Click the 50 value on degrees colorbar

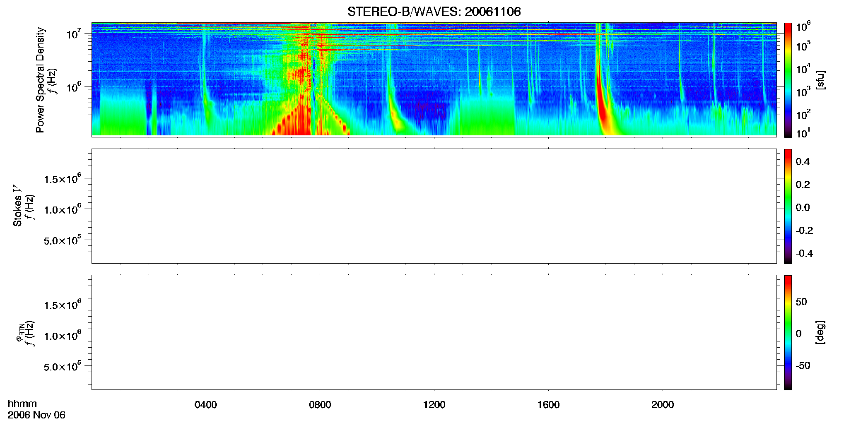[x=801, y=302]
